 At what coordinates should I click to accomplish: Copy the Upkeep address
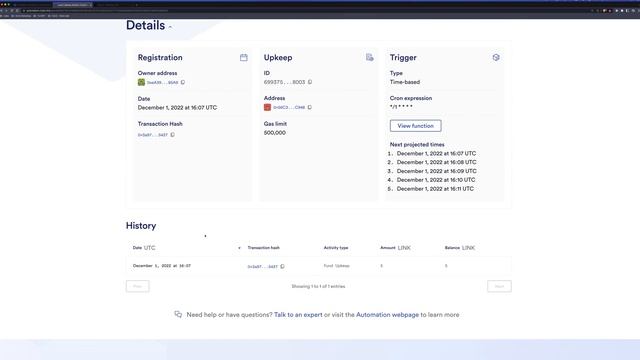point(310,107)
